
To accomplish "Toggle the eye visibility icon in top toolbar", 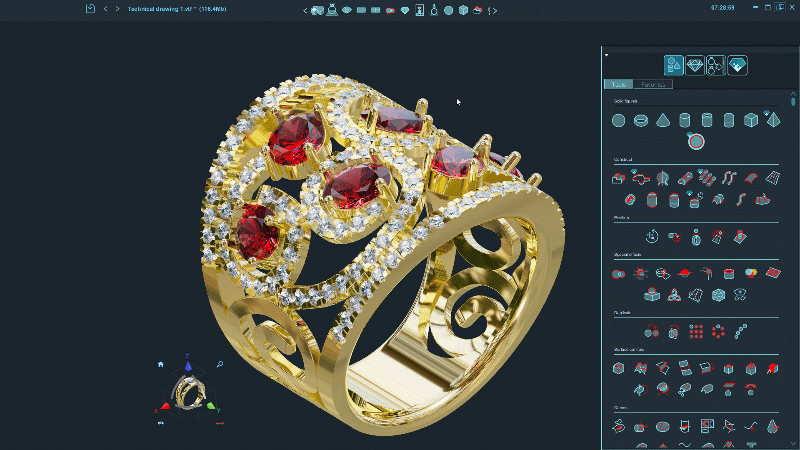I will click(346, 9).
